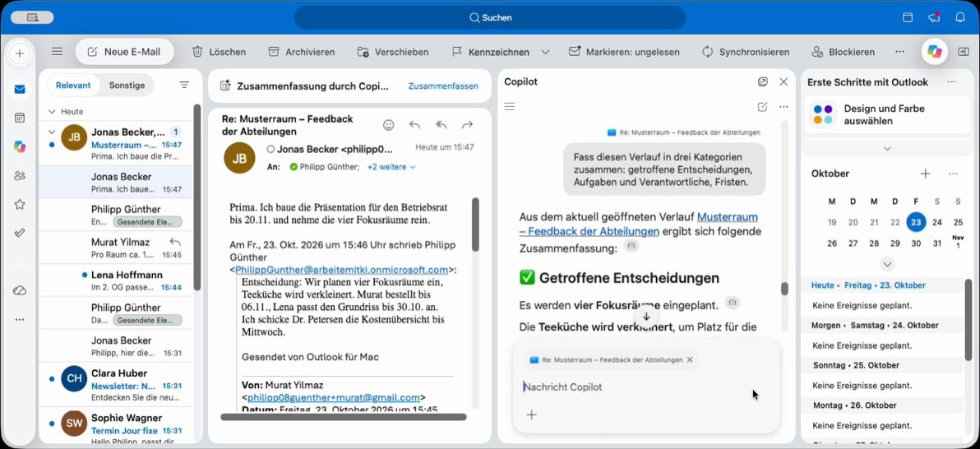Delete the message with Löschen
The height and width of the screenshot is (449, 980).
(219, 52)
